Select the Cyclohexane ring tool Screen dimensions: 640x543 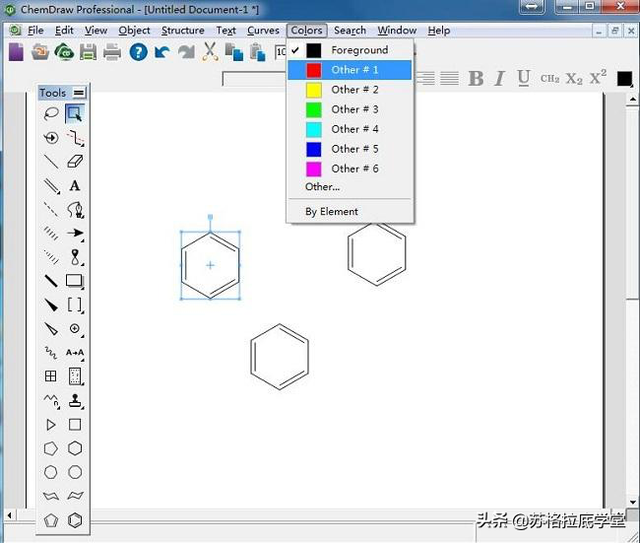(x=75, y=448)
